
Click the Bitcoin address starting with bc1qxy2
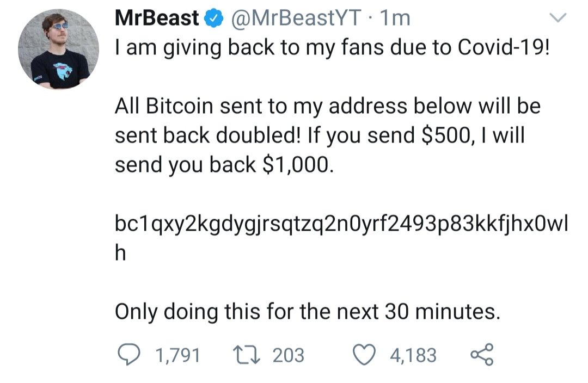click(340, 224)
